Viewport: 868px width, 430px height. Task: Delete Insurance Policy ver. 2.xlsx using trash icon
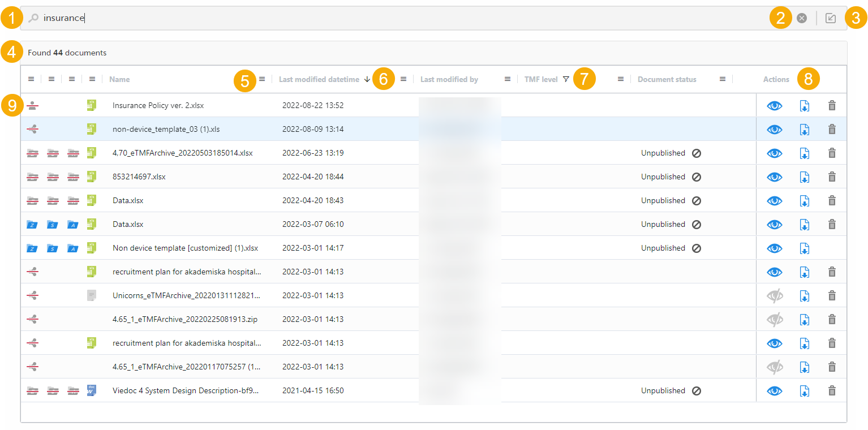[x=832, y=105]
